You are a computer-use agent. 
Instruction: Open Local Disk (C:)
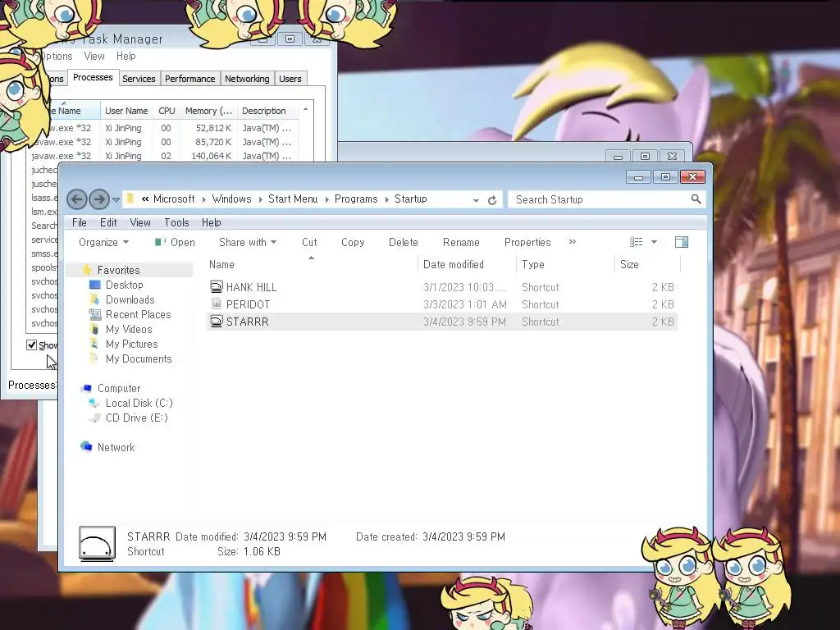pyautogui.click(x=139, y=403)
